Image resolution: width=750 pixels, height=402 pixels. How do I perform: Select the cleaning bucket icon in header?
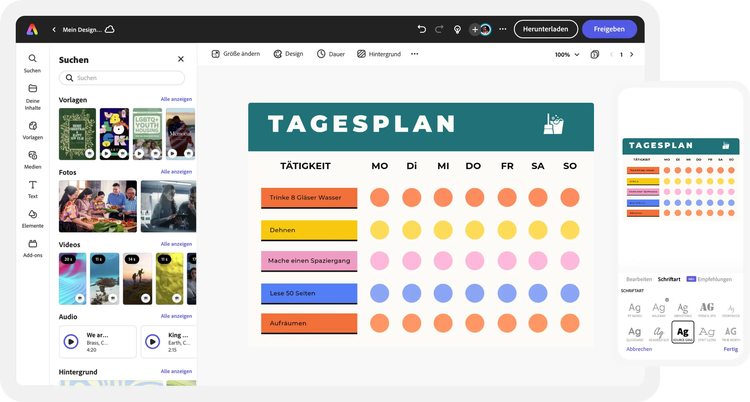coord(553,124)
